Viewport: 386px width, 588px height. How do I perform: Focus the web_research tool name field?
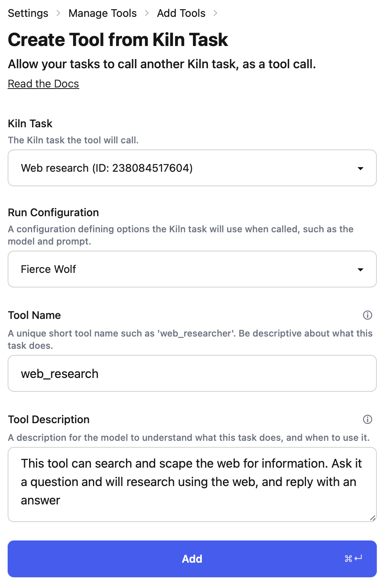tap(191, 373)
